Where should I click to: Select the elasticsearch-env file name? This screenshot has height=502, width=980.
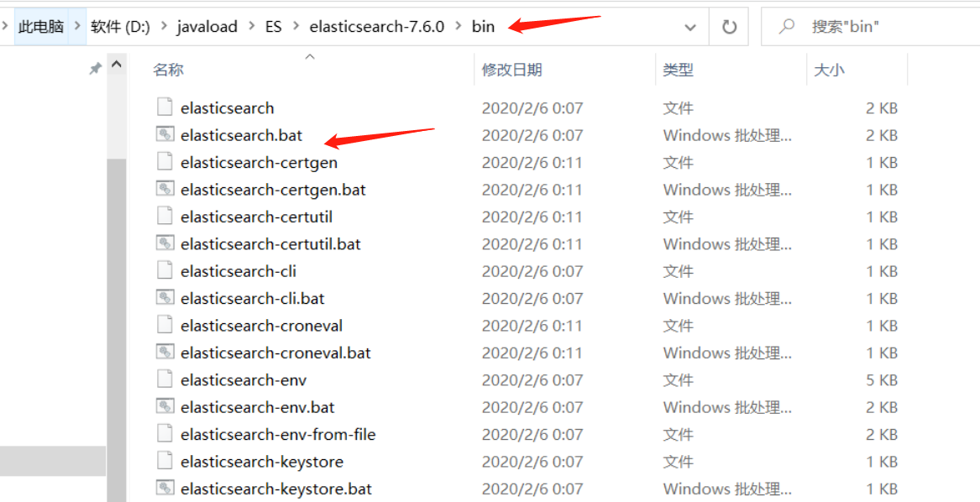pos(244,380)
